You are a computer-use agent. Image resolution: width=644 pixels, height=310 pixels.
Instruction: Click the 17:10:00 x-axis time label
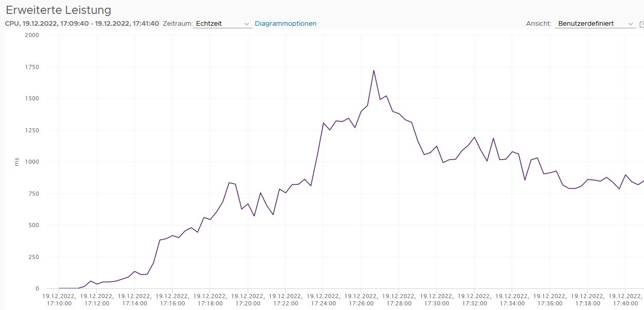point(59,300)
